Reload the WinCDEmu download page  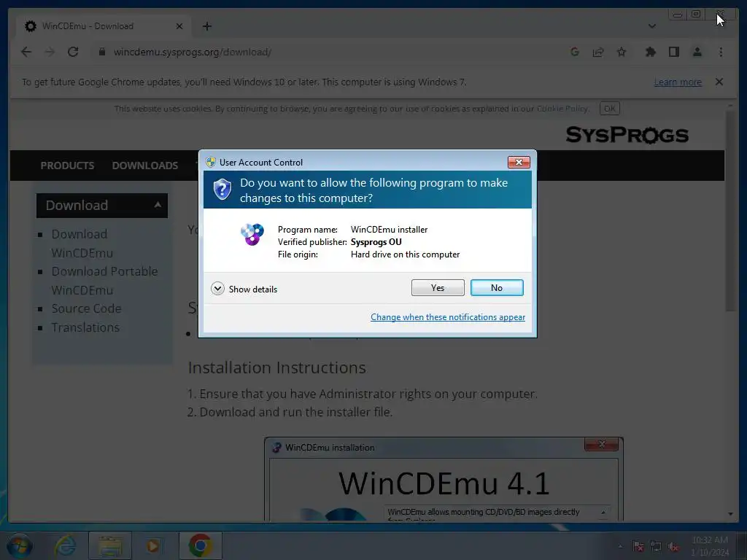[x=73, y=52]
